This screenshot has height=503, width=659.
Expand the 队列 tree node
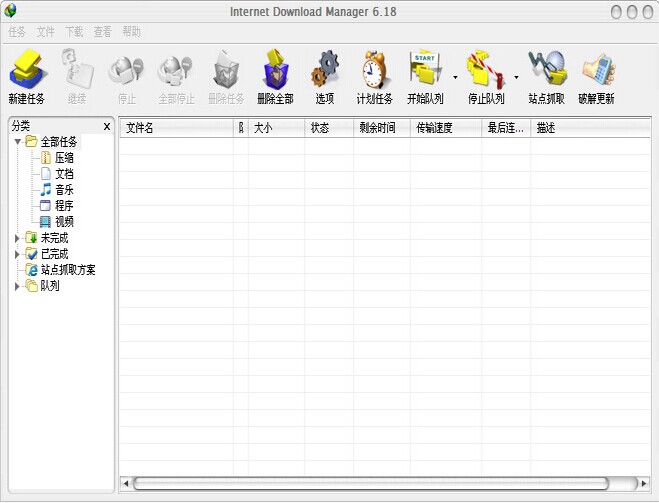(x=17, y=286)
